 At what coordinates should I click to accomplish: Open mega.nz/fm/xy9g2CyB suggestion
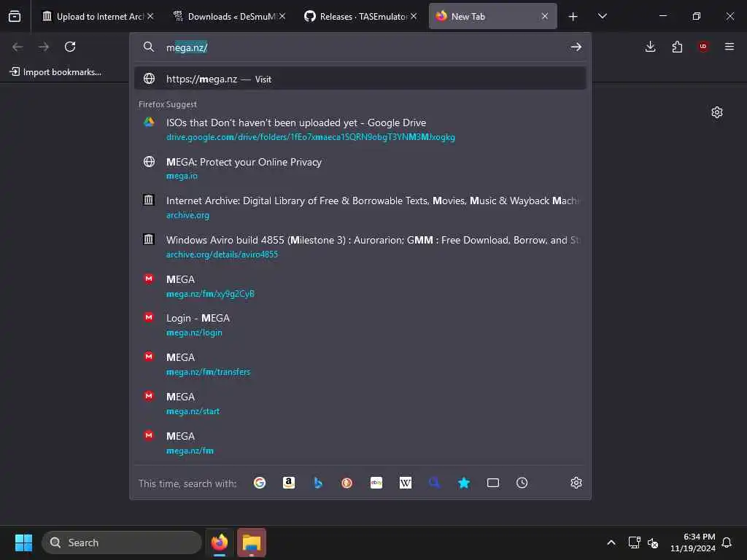[360, 286]
